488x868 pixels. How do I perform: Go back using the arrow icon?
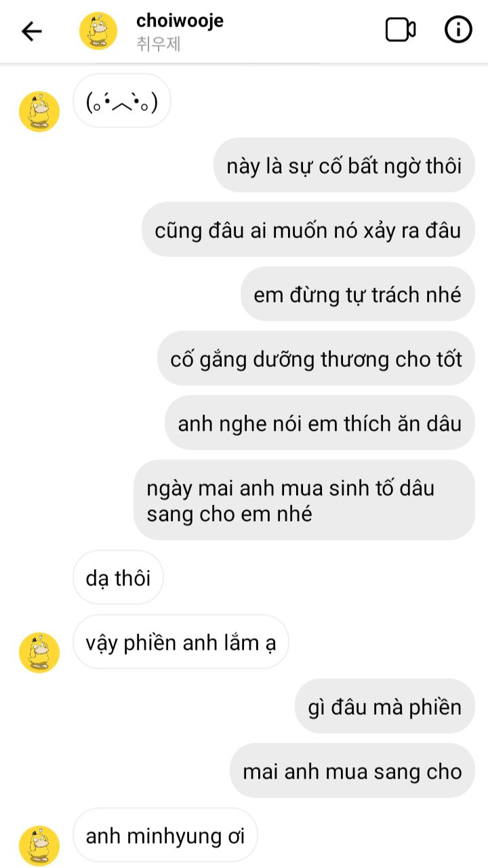click(31, 31)
